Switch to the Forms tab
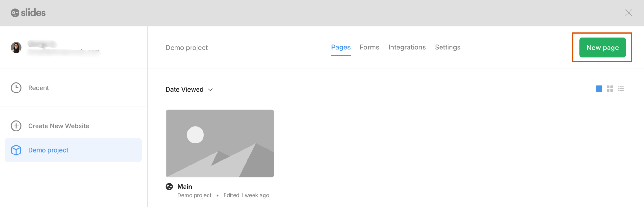 pyautogui.click(x=369, y=47)
